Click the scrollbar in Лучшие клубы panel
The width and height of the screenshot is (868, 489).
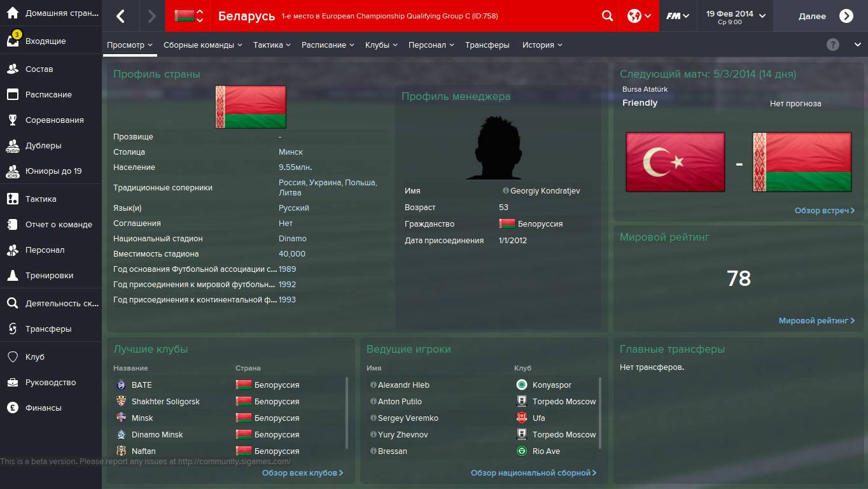347,413
